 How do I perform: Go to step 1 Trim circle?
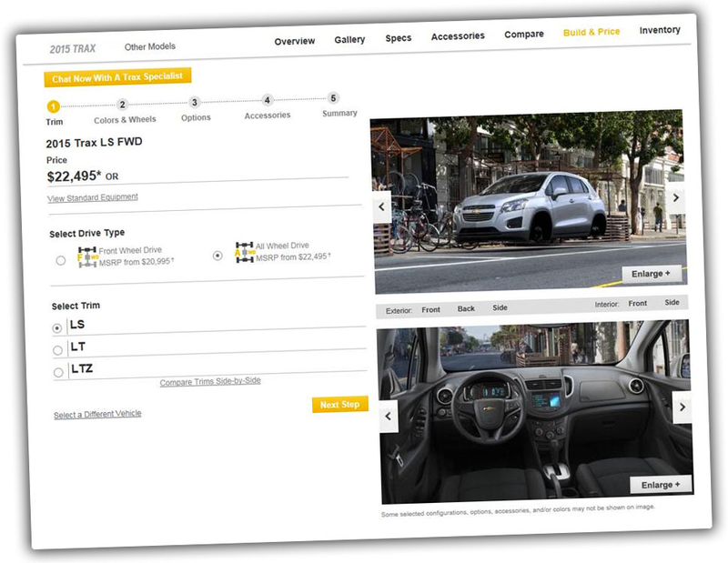[54, 106]
